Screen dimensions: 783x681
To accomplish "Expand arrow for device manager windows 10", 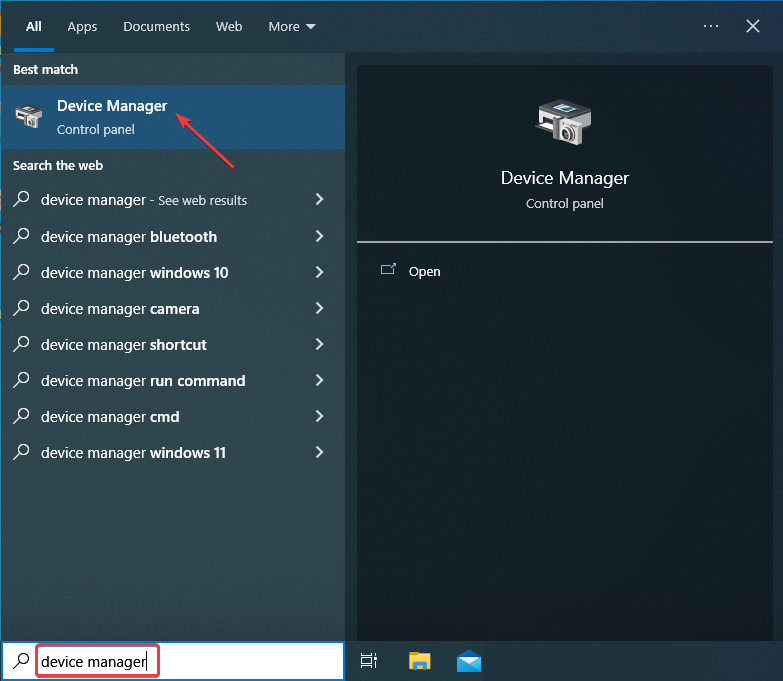I will pyautogui.click(x=320, y=272).
